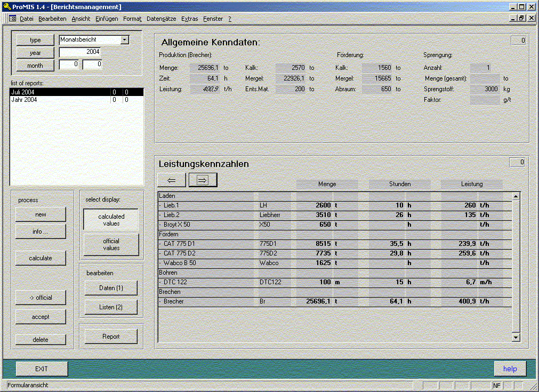The image size is (539, 392).
Task: Click the Daten (1) edit button
Action: pyautogui.click(x=111, y=288)
